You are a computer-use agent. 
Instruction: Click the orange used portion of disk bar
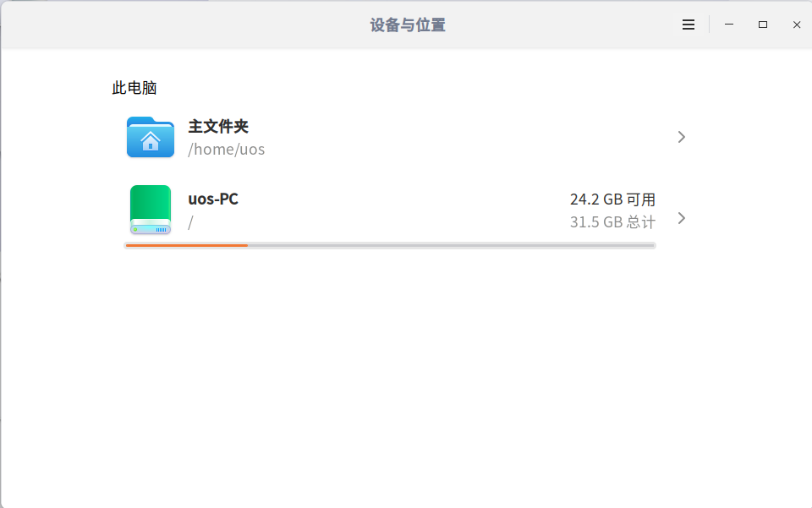click(x=186, y=245)
